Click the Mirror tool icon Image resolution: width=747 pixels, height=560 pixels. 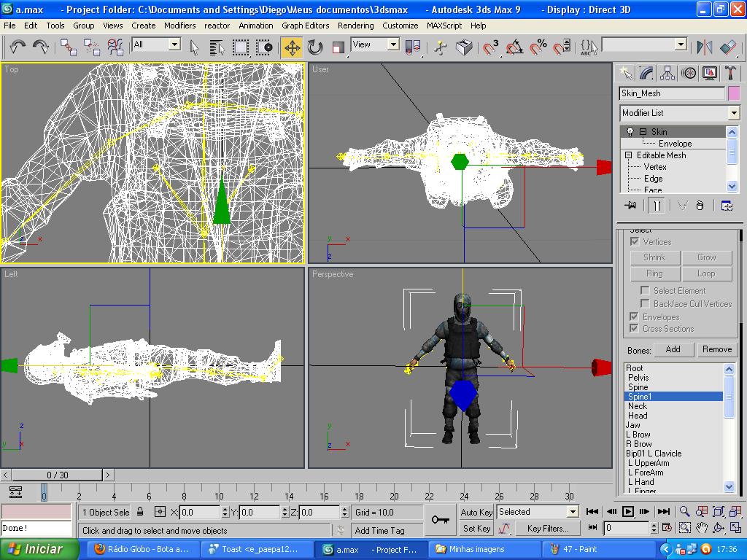705,47
